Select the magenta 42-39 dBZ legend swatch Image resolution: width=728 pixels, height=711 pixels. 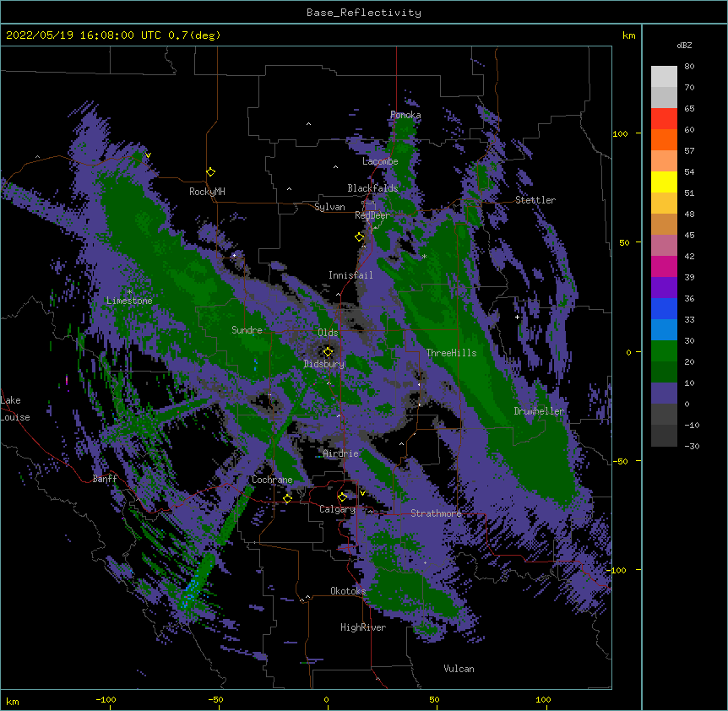click(664, 266)
